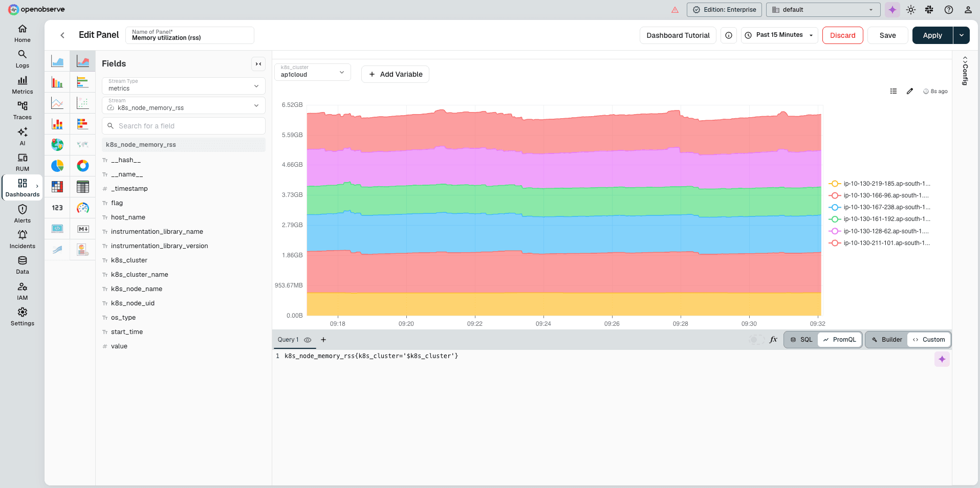Image resolution: width=980 pixels, height=488 pixels.
Task: Click the Discard button
Action: pyautogui.click(x=843, y=35)
